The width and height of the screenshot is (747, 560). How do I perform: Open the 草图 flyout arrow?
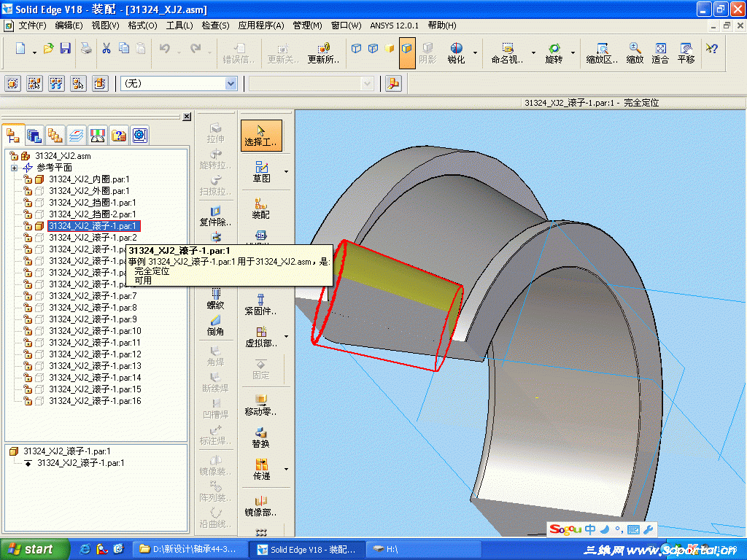point(286,171)
